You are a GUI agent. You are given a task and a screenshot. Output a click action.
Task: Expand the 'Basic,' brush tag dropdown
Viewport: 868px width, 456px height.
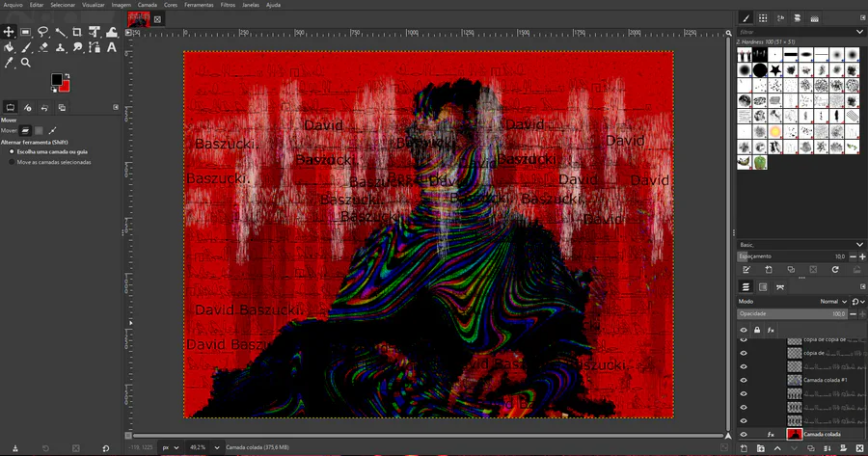click(859, 245)
